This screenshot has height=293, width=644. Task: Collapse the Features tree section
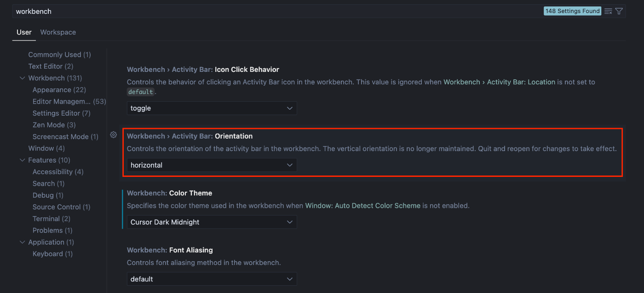23,160
